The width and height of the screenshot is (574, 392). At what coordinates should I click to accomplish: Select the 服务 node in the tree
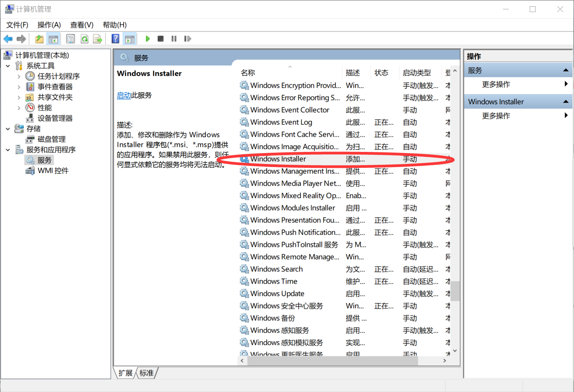click(x=44, y=160)
